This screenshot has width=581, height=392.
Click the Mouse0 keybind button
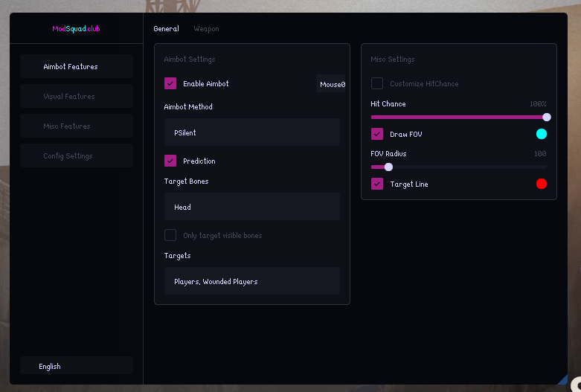(333, 85)
